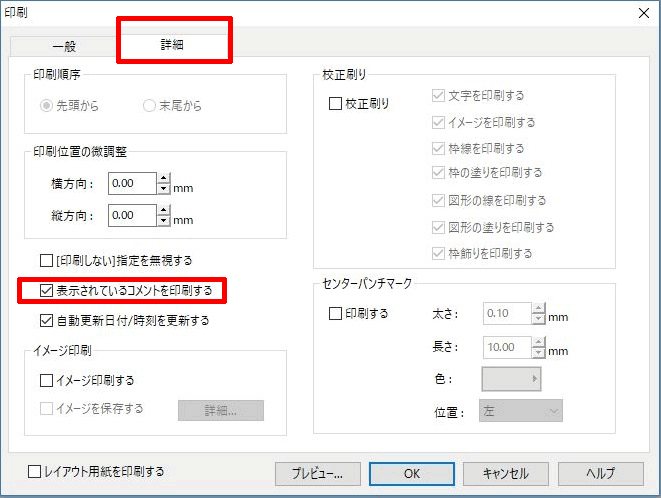
Task: Increase 長さ with the up arrow
Action: click(538, 342)
